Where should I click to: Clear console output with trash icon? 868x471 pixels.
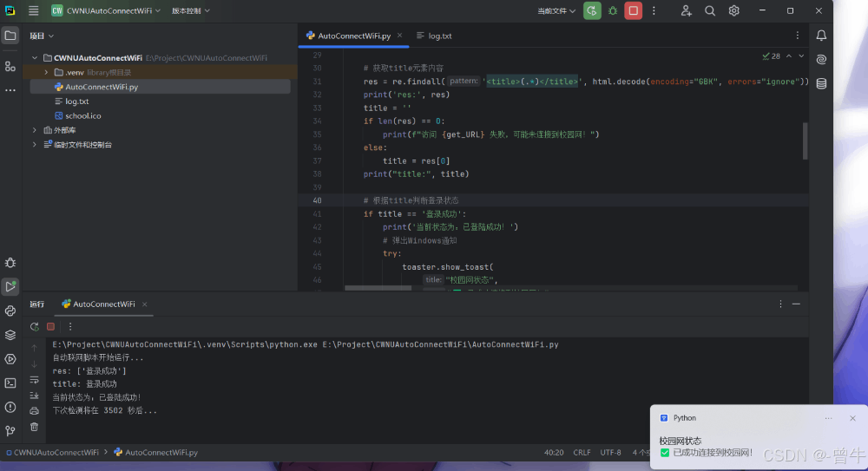pos(35,427)
